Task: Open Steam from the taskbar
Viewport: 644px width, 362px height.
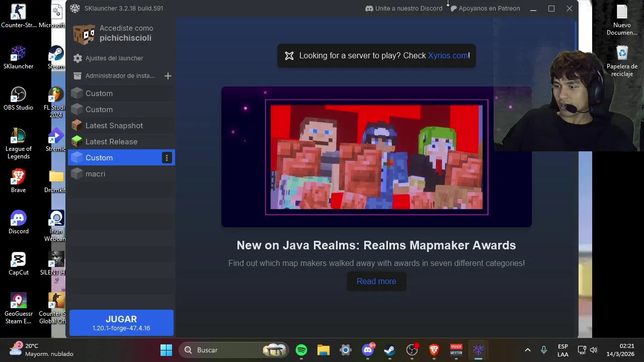Action: pos(390,350)
